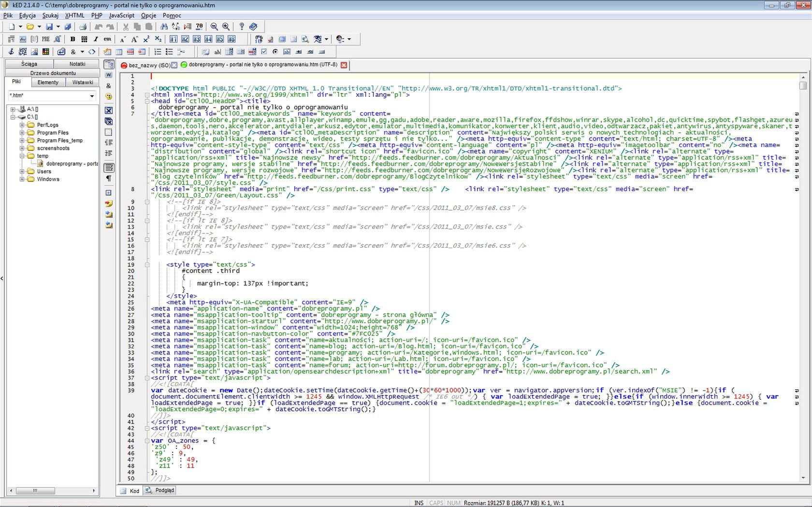Expand the Program Files_temp folder
Viewport: 812px width, 507px height.
(x=22, y=140)
